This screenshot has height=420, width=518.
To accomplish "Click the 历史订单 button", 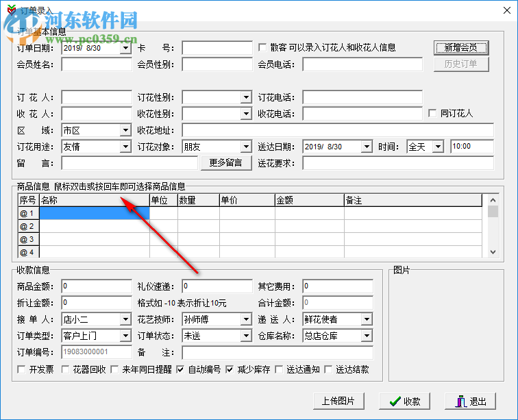I will pos(461,64).
